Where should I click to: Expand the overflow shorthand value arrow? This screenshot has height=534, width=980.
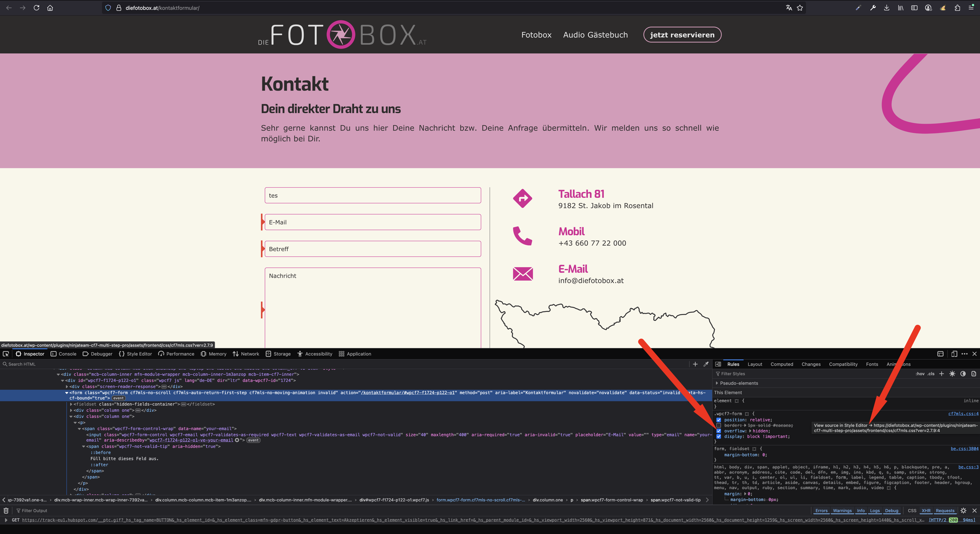[750, 431]
